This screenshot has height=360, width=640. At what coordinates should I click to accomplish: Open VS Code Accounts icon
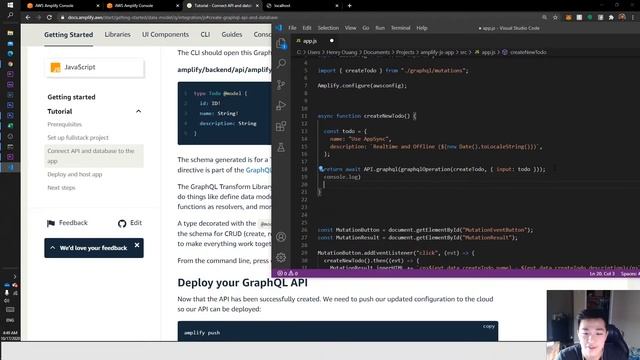281,236
